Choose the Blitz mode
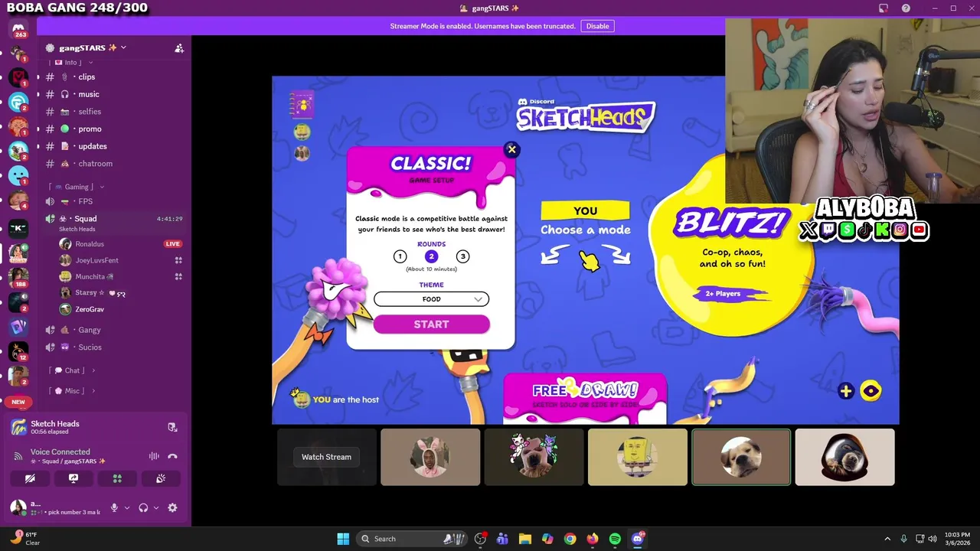Screen dimensions: 980x551 731,245
